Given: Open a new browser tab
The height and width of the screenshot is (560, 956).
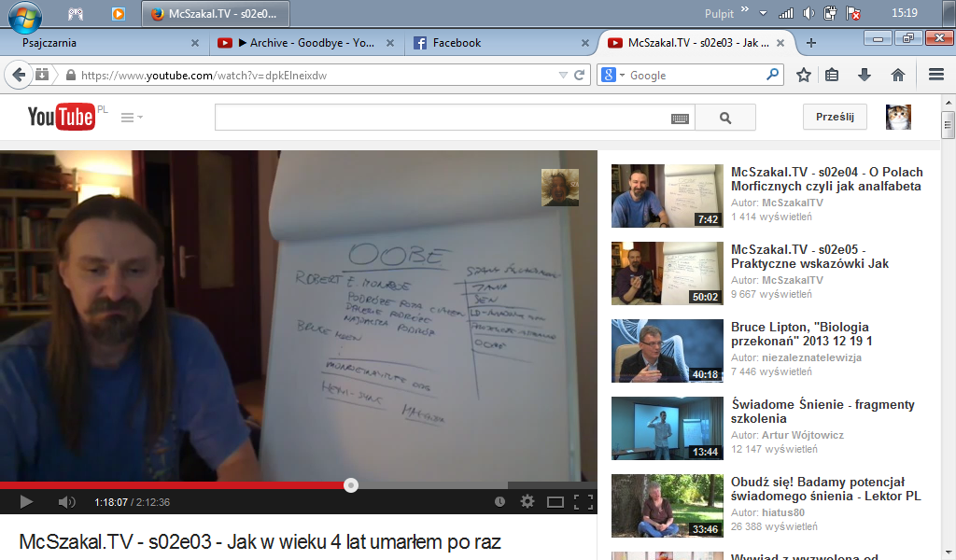Looking at the screenshot, I should tap(811, 43).
